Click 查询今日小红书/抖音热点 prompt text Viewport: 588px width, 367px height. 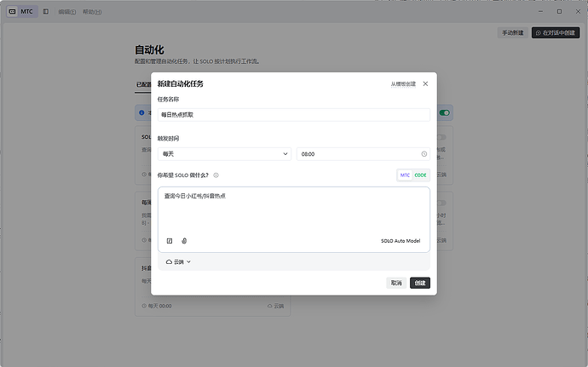coord(195,196)
